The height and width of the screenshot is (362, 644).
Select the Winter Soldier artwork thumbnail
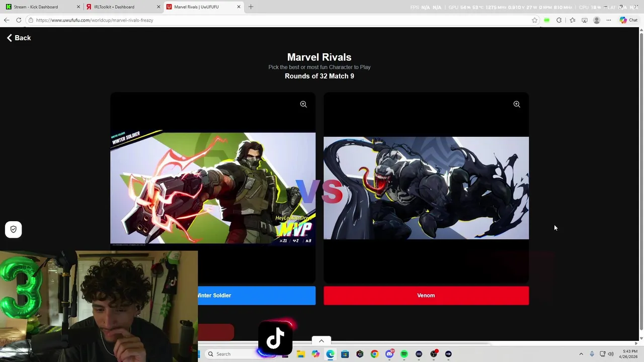pyautogui.click(x=213, y=188)
